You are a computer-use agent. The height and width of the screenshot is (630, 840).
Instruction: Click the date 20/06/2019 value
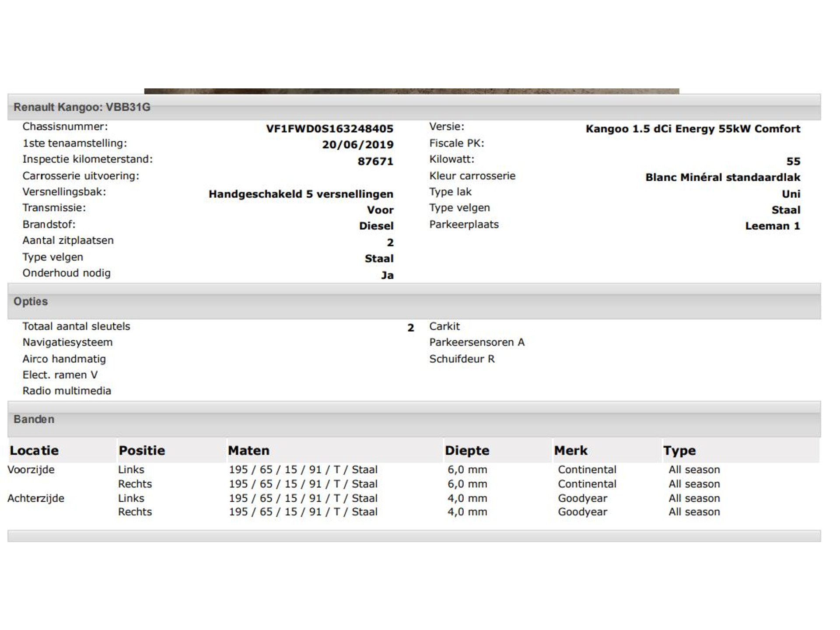[357, 145]
